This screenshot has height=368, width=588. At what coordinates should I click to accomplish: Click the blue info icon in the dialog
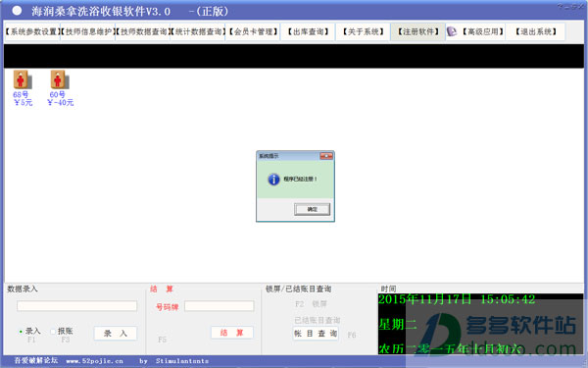[273, 180]
